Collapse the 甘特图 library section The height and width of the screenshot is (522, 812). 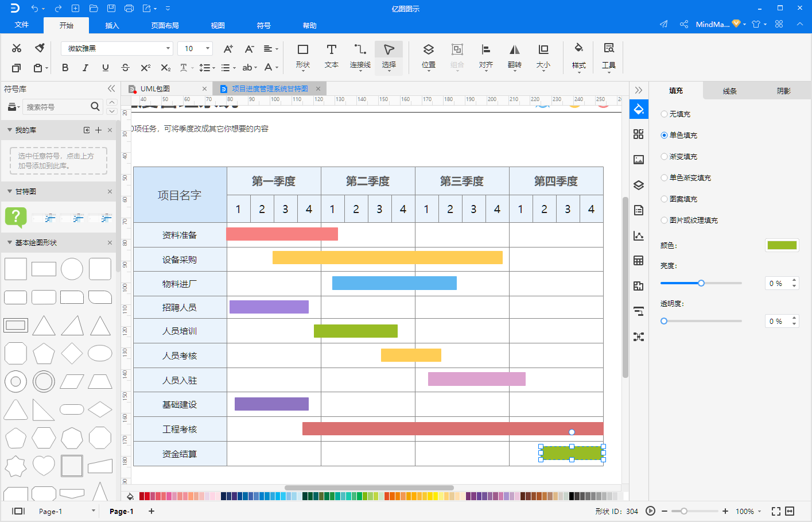click(x=10, y=191)
